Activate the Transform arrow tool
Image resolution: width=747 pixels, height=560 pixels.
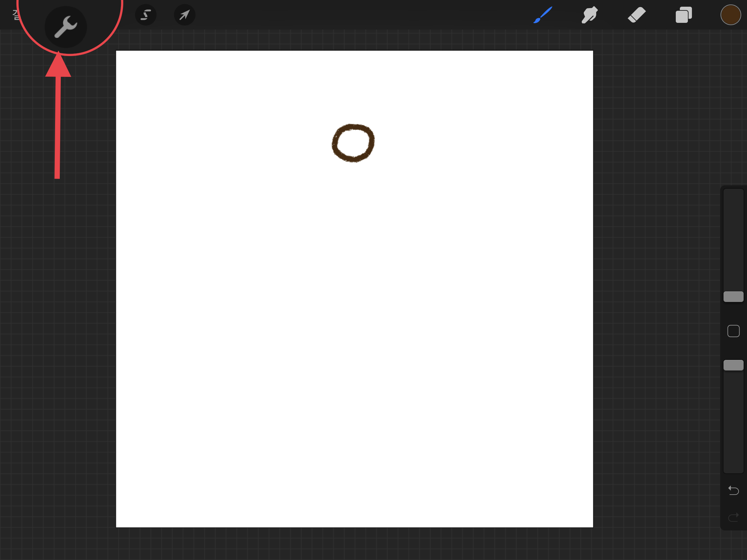coord(184,15)
